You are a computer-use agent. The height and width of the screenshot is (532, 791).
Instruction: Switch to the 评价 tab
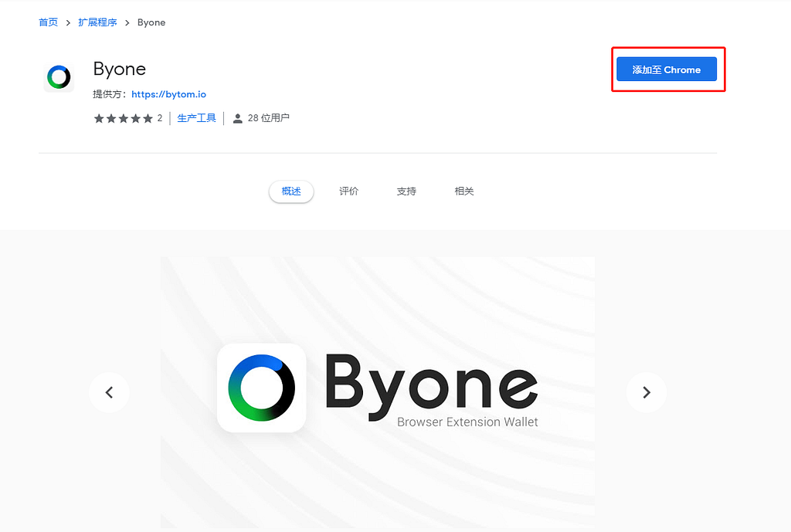[348, 191]
